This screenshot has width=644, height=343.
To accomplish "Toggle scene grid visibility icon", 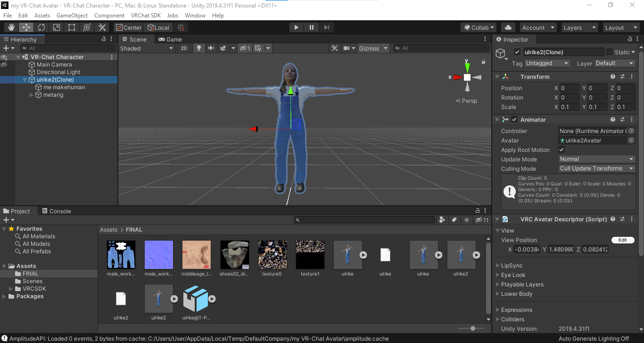I will pos(258,48).
